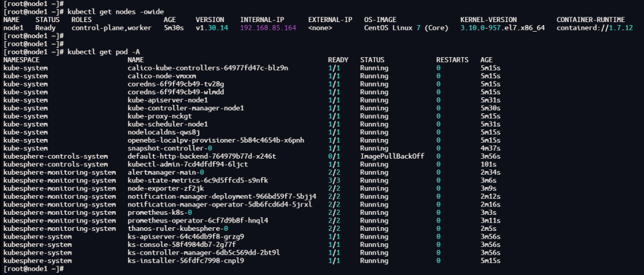The height and width of the screenshot is (275, 644).
Task: Click the age value 2m12s
Action: click(490, 196)
